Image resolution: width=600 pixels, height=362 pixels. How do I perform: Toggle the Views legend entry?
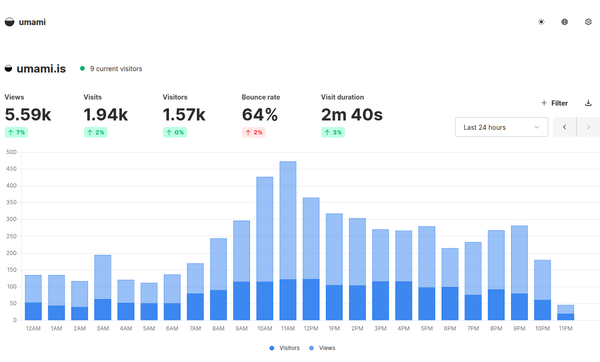click(322, 348)
